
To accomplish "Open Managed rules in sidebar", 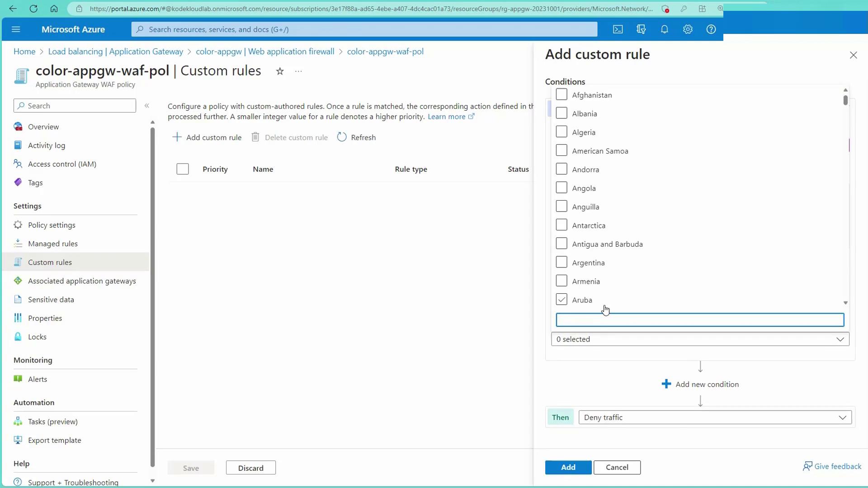I will pyautogui.click(x=52, y=244).
